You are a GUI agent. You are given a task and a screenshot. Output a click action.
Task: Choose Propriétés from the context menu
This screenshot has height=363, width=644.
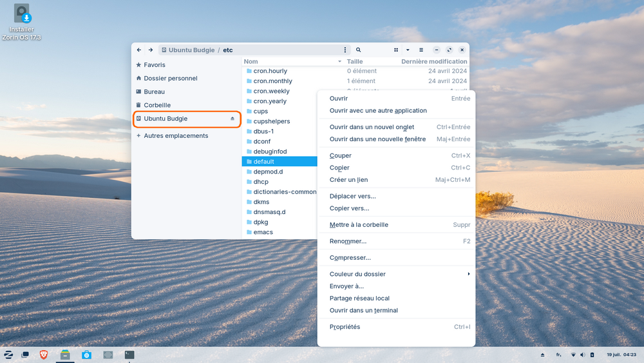pyautogui.click(x=345, y=327)
